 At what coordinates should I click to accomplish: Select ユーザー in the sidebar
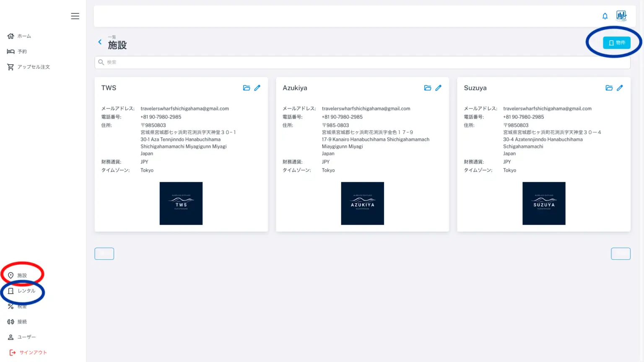tap(26, 337)
